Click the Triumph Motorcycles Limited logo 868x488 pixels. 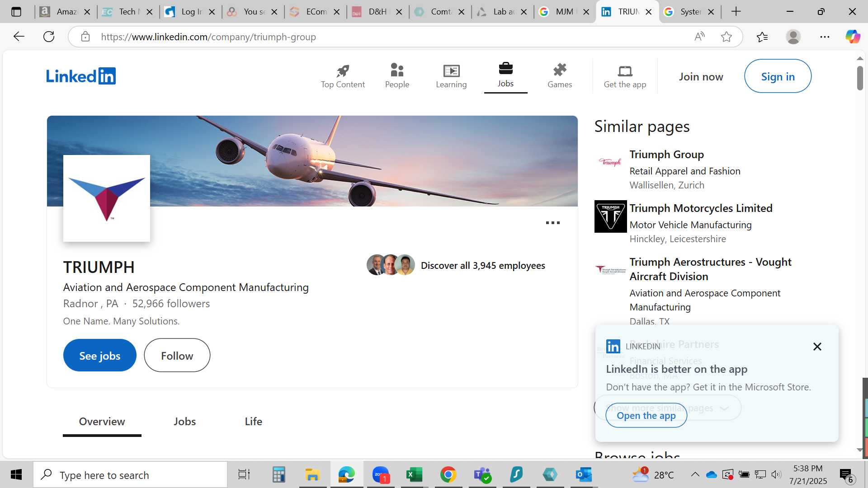pos(610,216)
